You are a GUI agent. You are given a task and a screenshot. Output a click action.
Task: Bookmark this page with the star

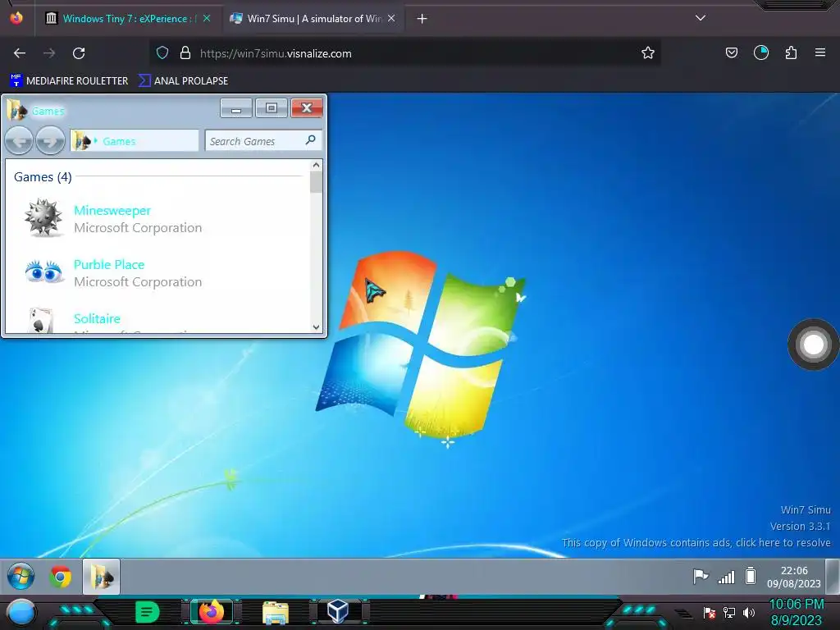(648, 53)
